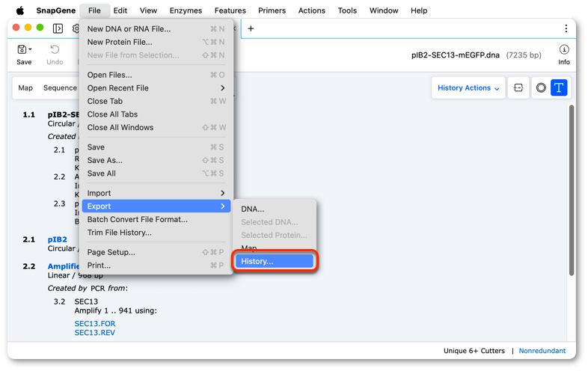Open the Tools menu
Image resolution: width=588 pixels, height=371 pixels.
tap(347, 10)
